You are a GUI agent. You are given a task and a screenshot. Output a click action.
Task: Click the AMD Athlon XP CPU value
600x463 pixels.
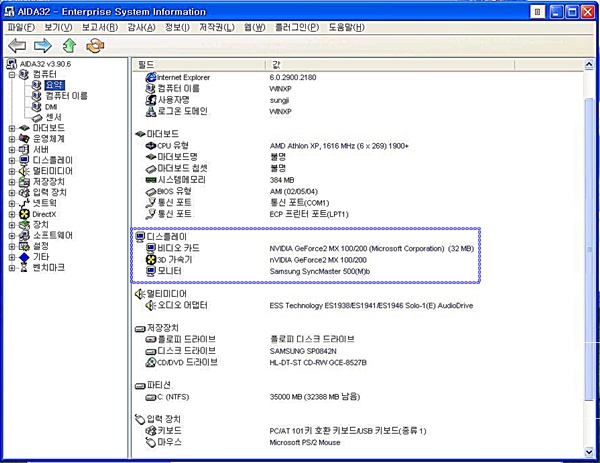pyautogui.click(x=339, y=146)
